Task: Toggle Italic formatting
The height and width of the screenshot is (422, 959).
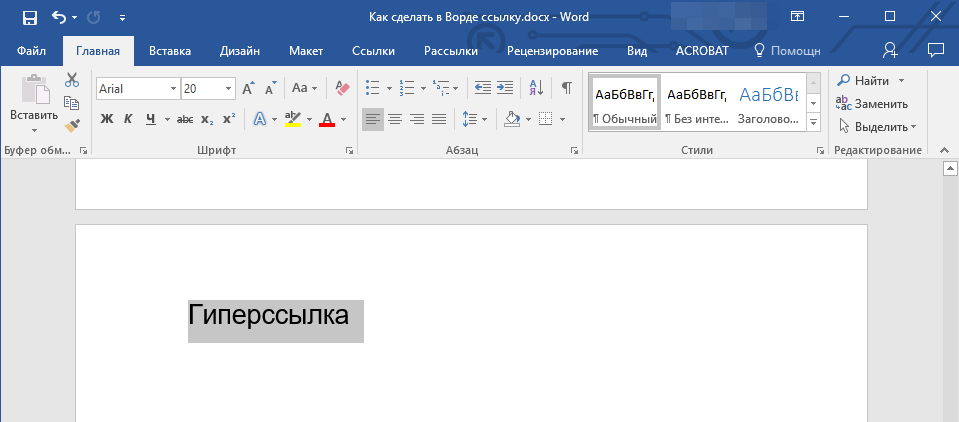Action: [x=128, y=120]
